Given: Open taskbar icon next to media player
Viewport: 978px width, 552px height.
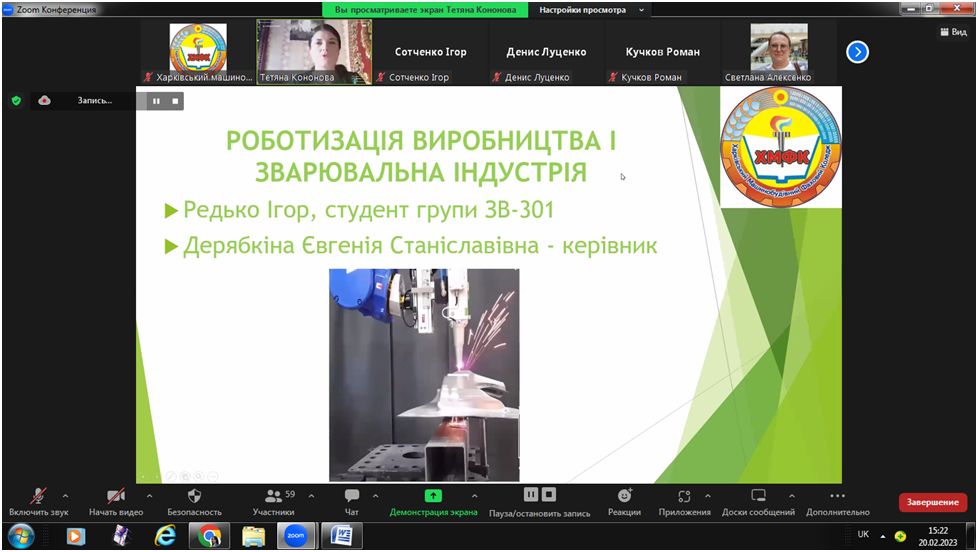Looking at the screenshot, I should tap(120, 536).
